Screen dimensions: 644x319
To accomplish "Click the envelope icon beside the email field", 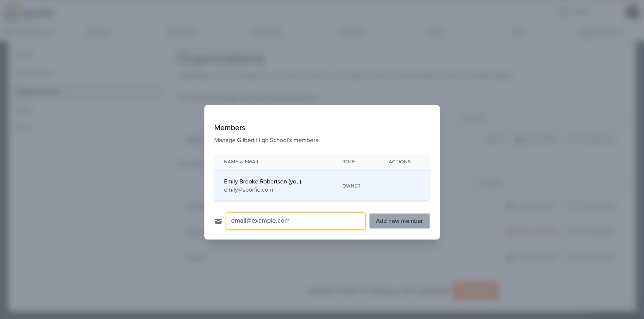I will point(218,221).
